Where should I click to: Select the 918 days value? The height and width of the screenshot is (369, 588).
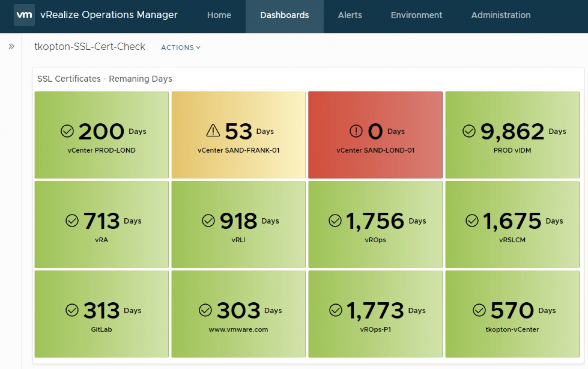(x=238, y=221)
